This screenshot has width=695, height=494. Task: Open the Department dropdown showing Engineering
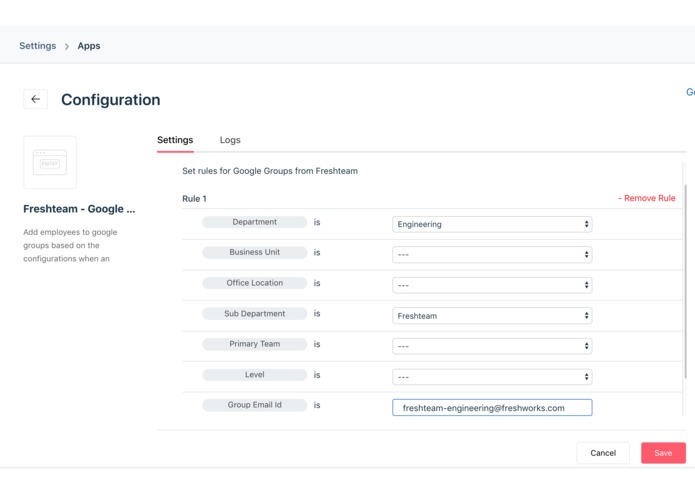click(492, 224)
